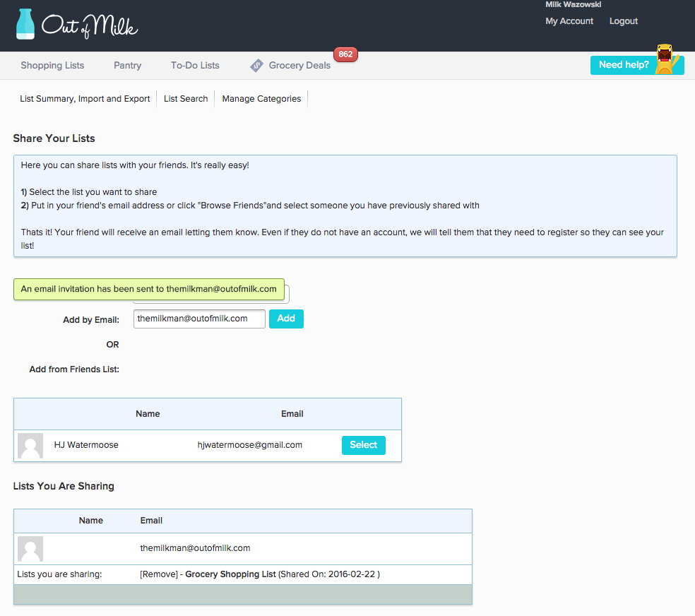This screenshot has width=695, height=616.
Task: Open List Summary, Import and Export
Action: 85,99
